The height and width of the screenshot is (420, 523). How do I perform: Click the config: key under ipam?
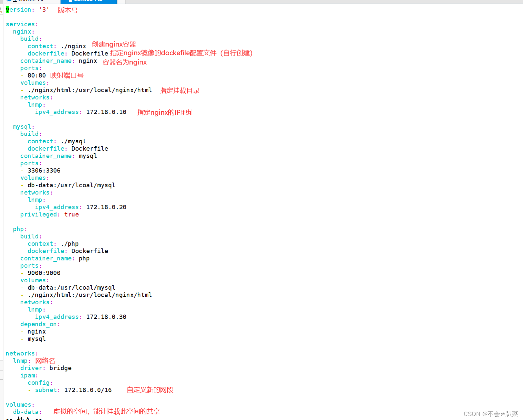40,383
